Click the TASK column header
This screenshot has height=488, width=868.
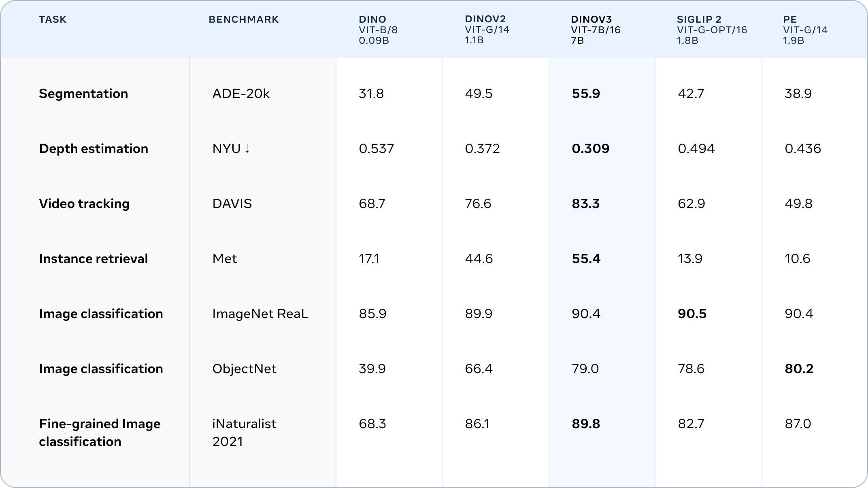pyautogui.click(x=53, y=19)
